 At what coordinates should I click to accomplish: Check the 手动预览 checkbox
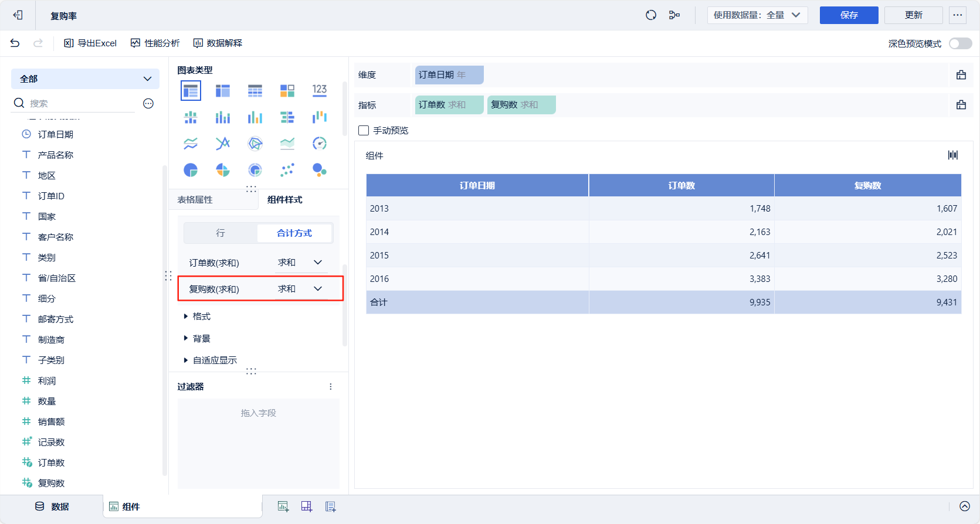click(364, 131)
